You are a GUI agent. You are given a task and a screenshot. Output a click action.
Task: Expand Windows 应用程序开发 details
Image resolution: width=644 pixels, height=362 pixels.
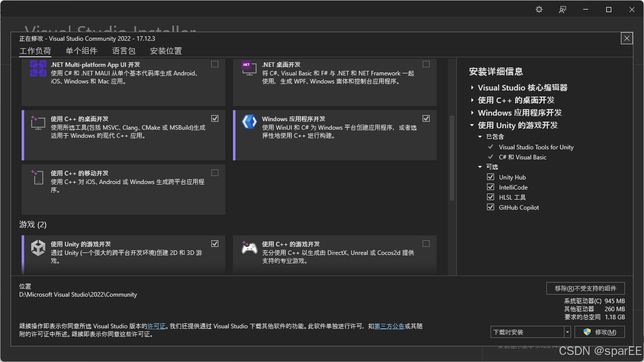click(472, 113)
